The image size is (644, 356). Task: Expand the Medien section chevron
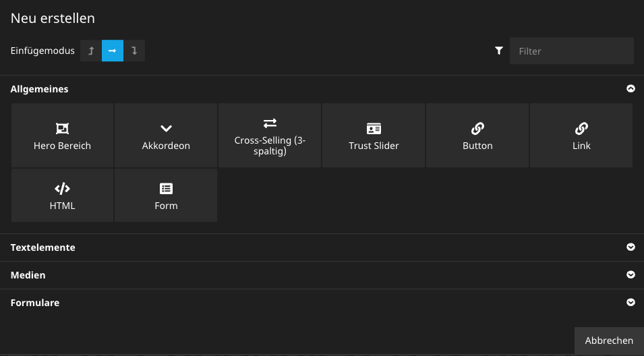631,275
